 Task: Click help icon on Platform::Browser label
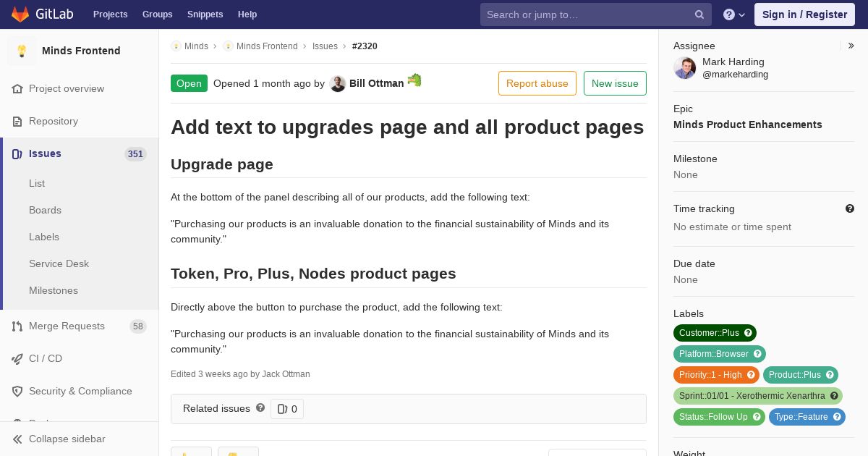758,354
